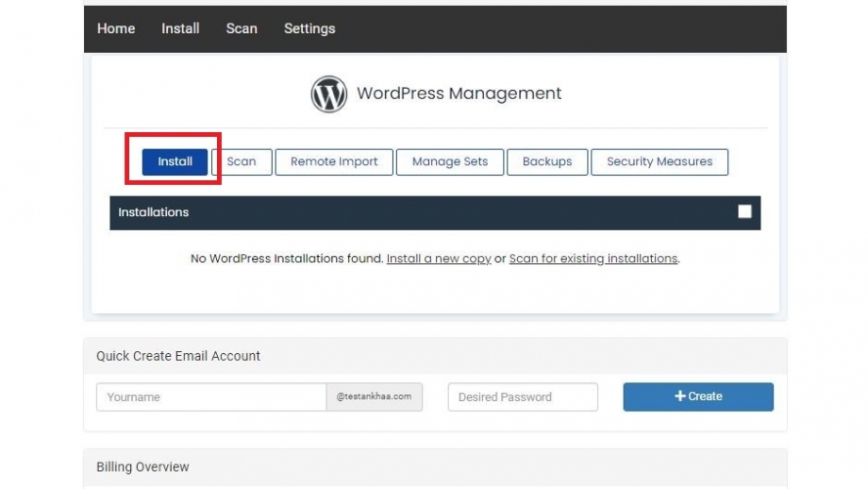Click the @testankhaa.com domain label
The width and height of the screenshot is (868, 489).
375,396
